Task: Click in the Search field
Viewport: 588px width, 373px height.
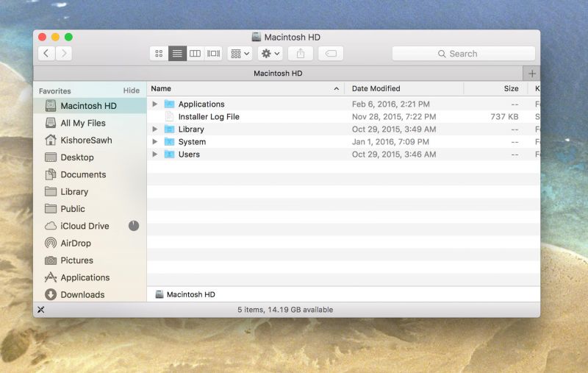Action: coord(464,54)
